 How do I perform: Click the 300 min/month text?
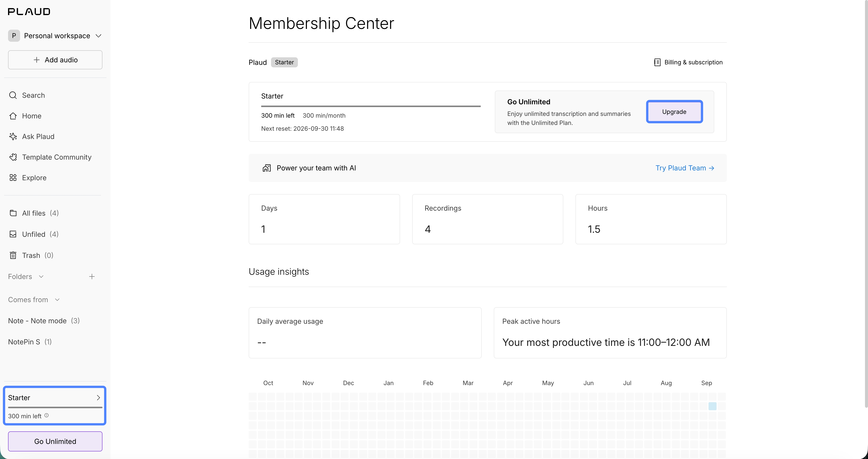coord(324,116)
